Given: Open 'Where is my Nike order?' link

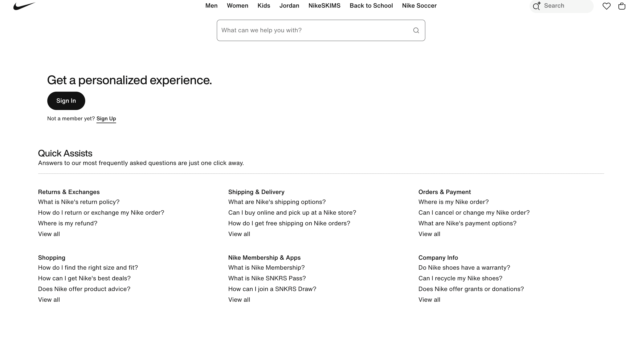Looking at the screenshot, I should 454,202.
